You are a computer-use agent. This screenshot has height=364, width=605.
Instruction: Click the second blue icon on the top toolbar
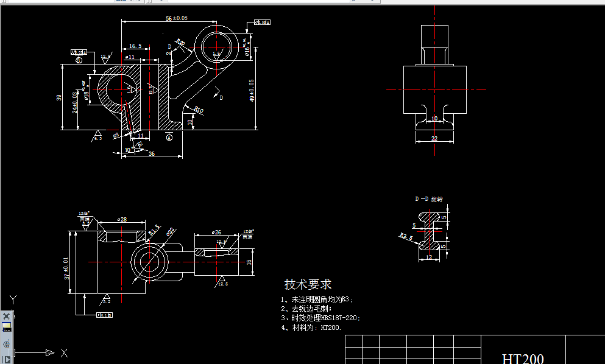124,2
